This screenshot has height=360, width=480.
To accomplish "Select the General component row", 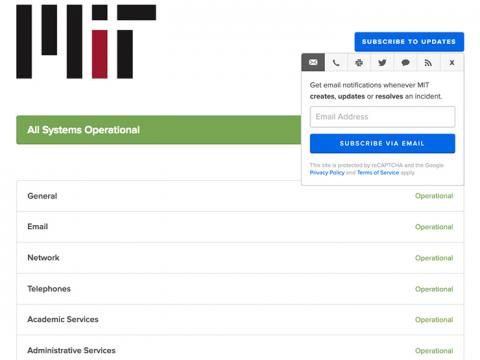I will 240,196.
